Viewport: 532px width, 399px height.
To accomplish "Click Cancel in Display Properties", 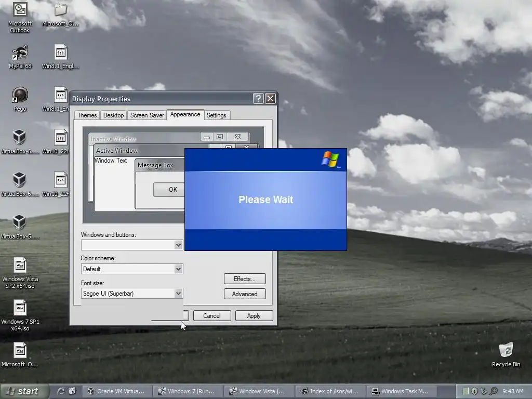I will 212,316.
